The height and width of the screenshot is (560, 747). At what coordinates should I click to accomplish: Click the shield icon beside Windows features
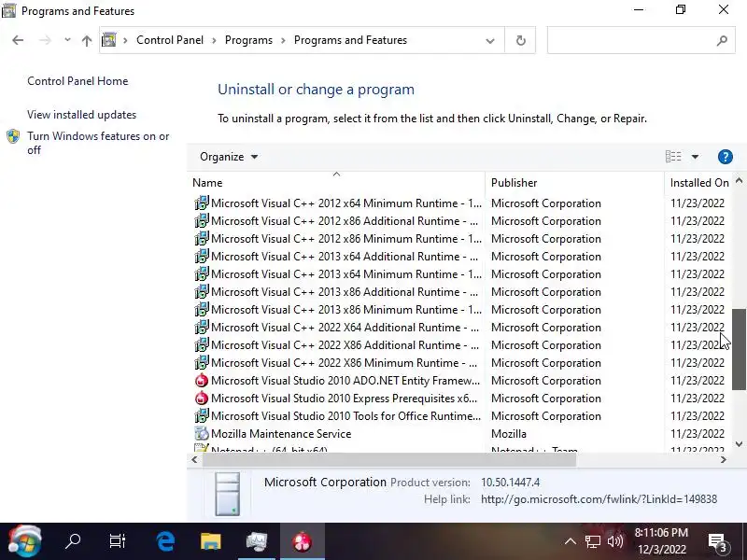coord(13,136)
